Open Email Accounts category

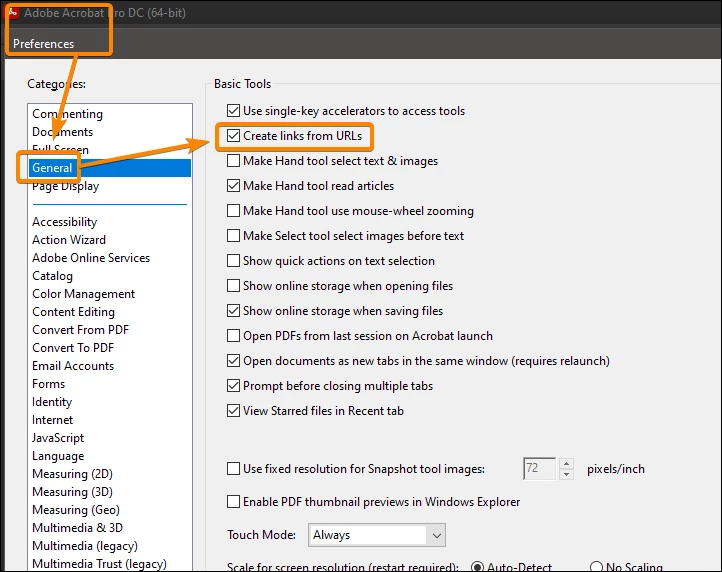73,366
